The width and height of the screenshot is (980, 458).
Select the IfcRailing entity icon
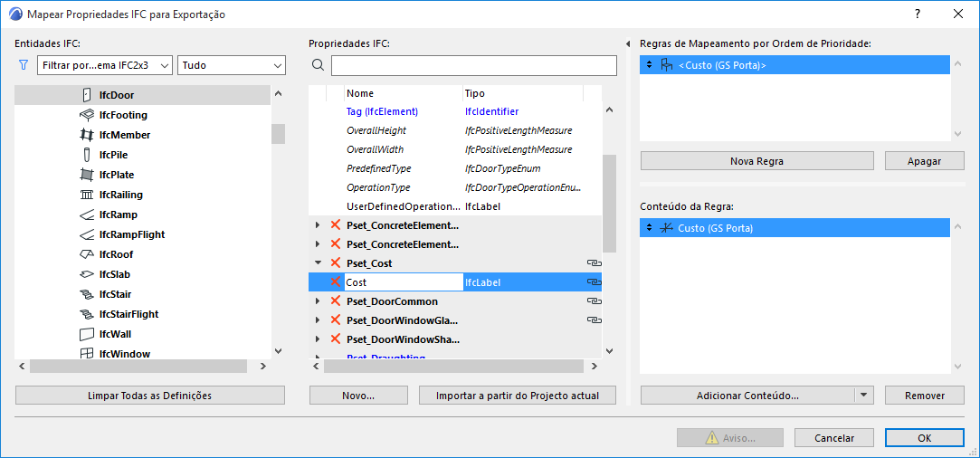point(86,195)
